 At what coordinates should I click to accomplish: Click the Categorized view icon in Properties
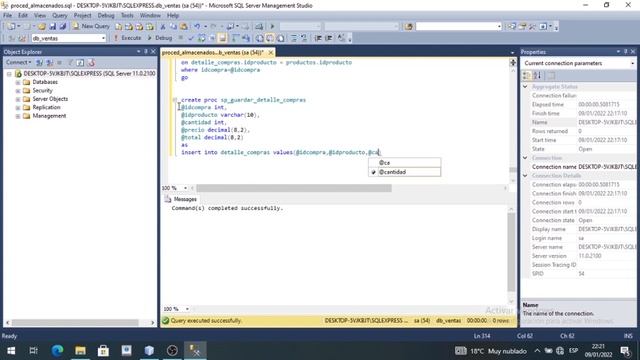tap(527, 76)
